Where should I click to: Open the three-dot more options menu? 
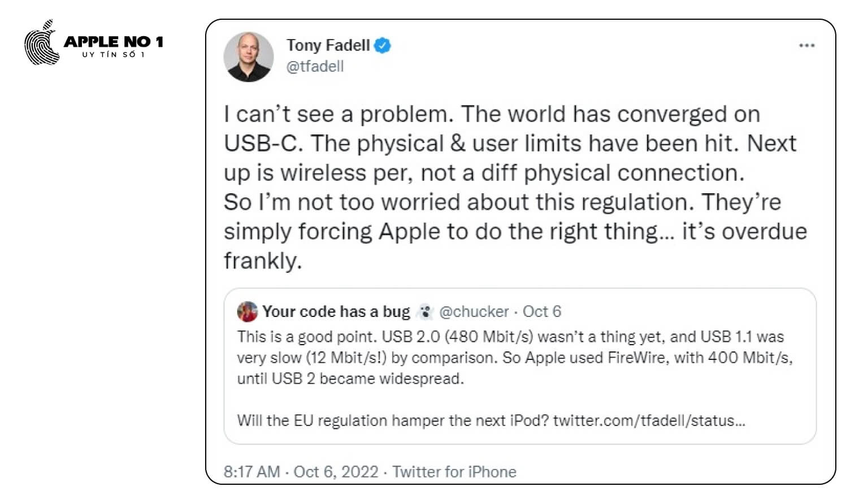coord(806,46)
